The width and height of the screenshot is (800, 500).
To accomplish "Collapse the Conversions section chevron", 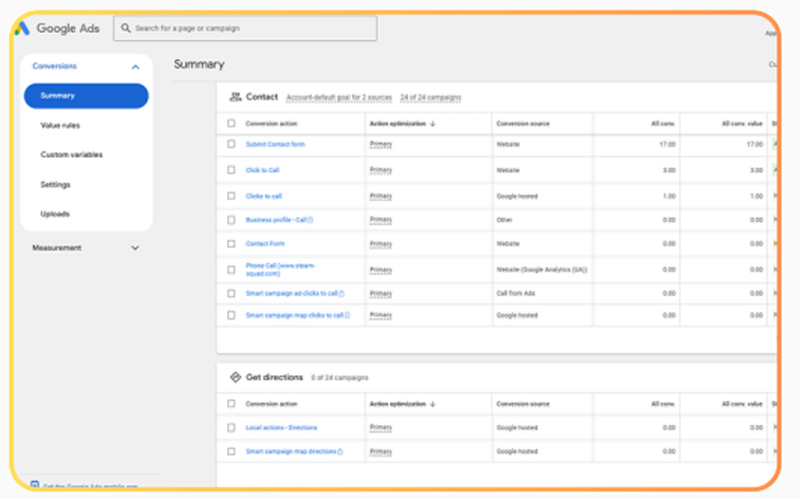I will point(135,67).
